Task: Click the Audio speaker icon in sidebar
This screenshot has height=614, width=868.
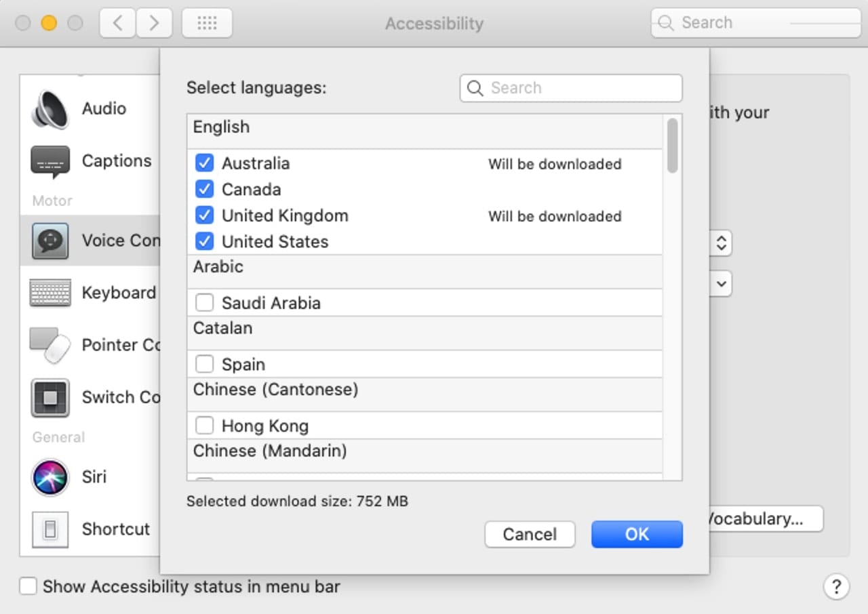Action: coord(50,109)
